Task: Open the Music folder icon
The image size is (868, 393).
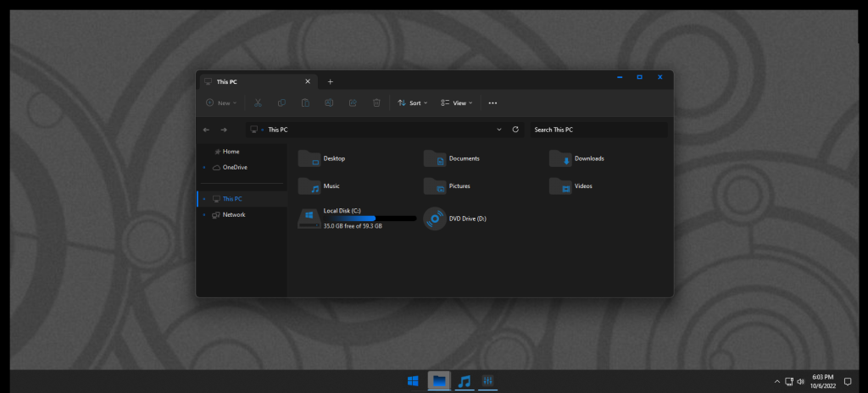Action: pyautogui.click(x=309, y=186)
